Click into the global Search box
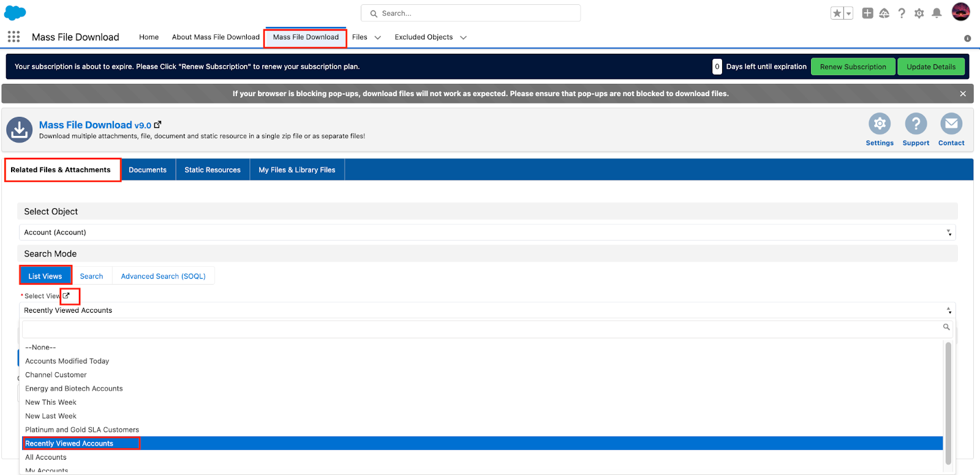Image resolution: width=980 pixels, height=475 pixels. 470,13
